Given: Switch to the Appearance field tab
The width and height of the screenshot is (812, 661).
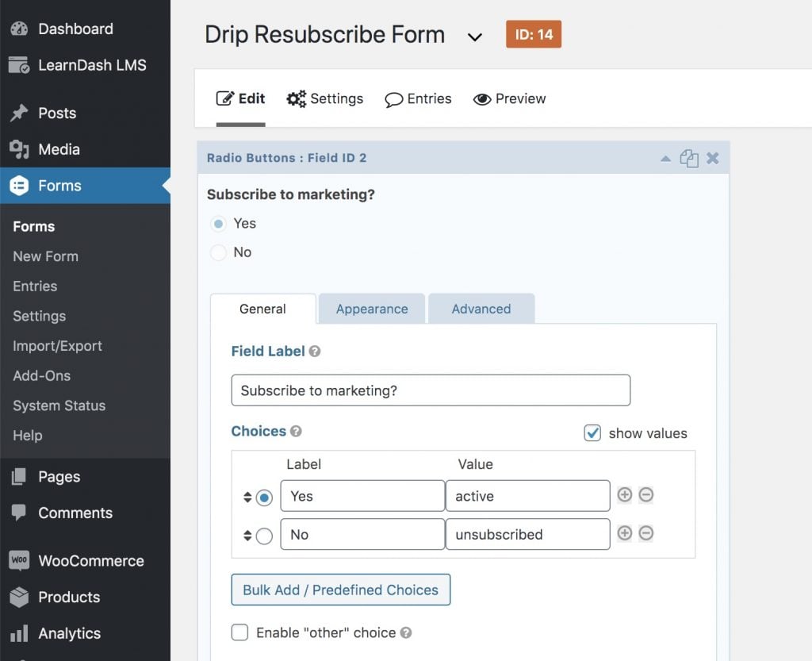Looking at the screenshot, I should (372, 309).
